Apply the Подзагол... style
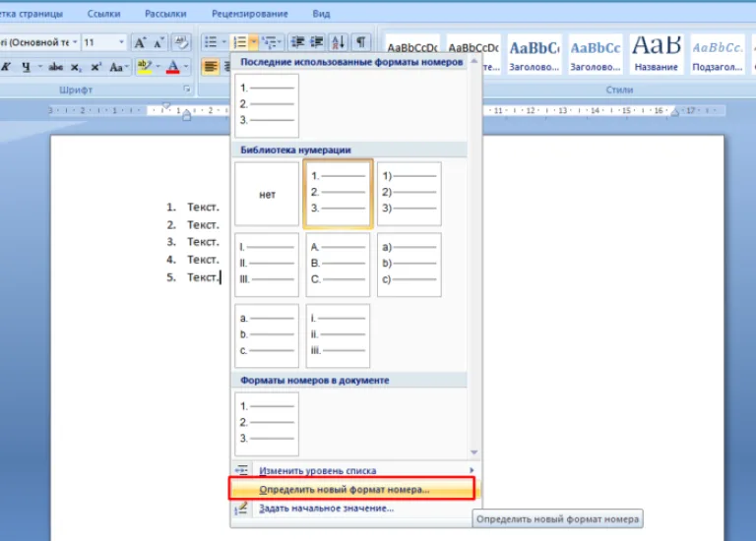This screenshot has height=541, width=756. [718, 53]
